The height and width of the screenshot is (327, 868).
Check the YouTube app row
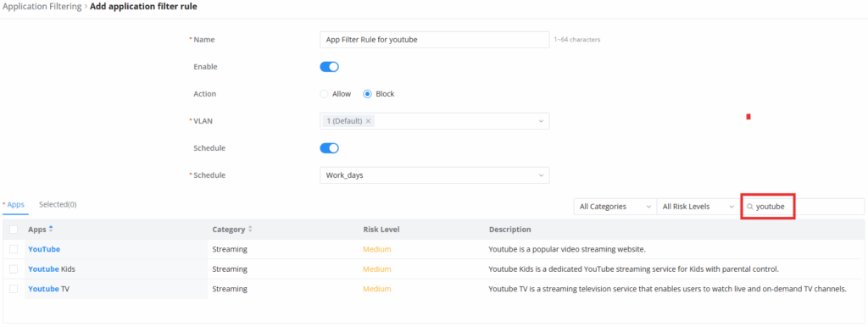tap(14, 250)
